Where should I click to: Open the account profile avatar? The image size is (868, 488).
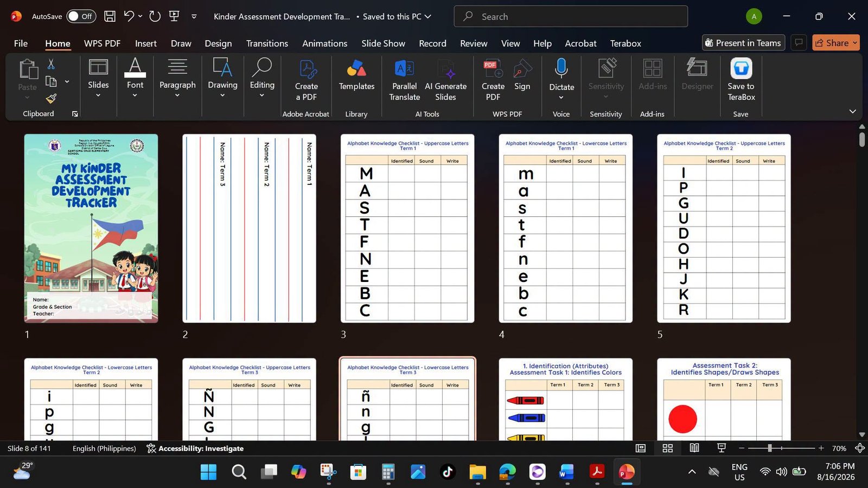point(754,16)
